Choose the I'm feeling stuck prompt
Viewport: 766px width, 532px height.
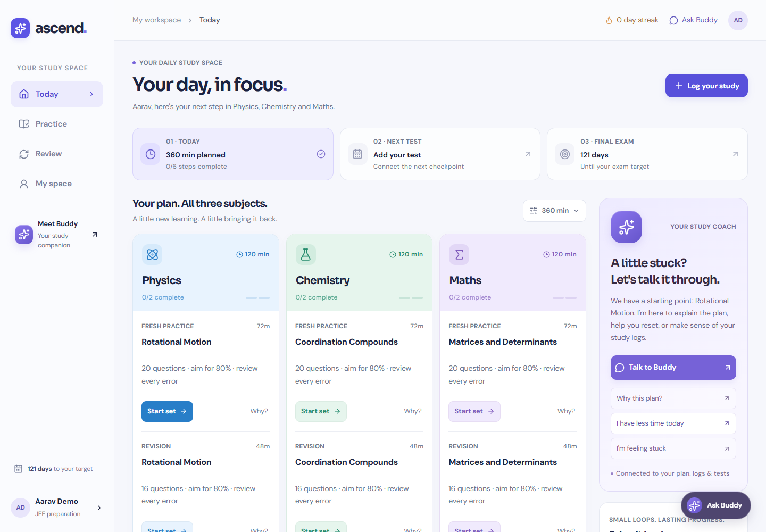click(x=673, y=448)
